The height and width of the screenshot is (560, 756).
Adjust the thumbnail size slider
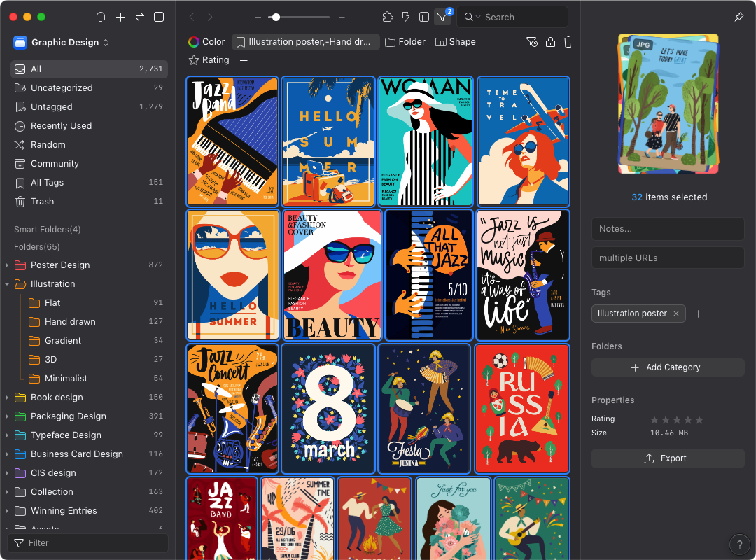[x=276, y=17]
